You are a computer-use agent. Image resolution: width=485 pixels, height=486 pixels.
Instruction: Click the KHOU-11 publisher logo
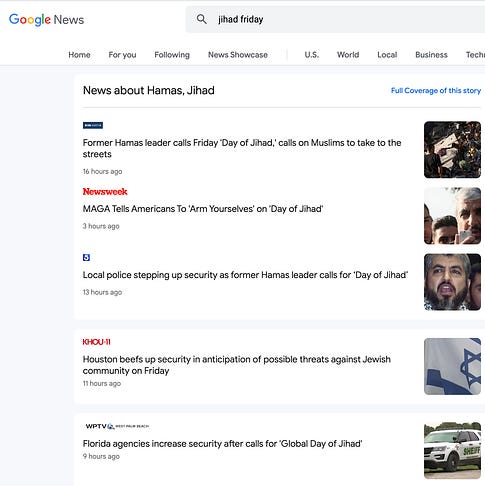point(96,342)
